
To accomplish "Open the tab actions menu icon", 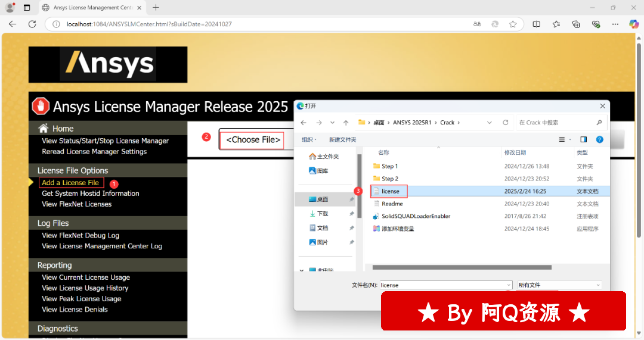I will (x=27, y=7).
